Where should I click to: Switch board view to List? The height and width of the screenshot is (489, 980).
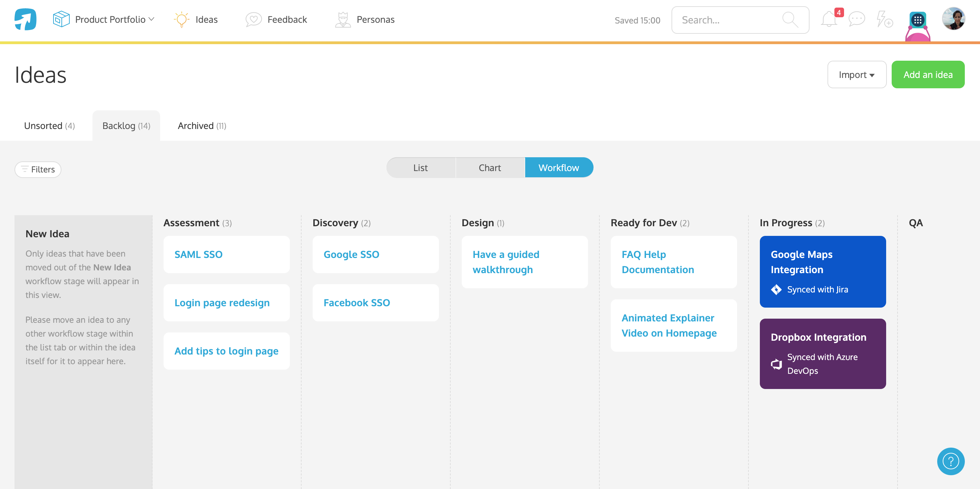point(420,167)
